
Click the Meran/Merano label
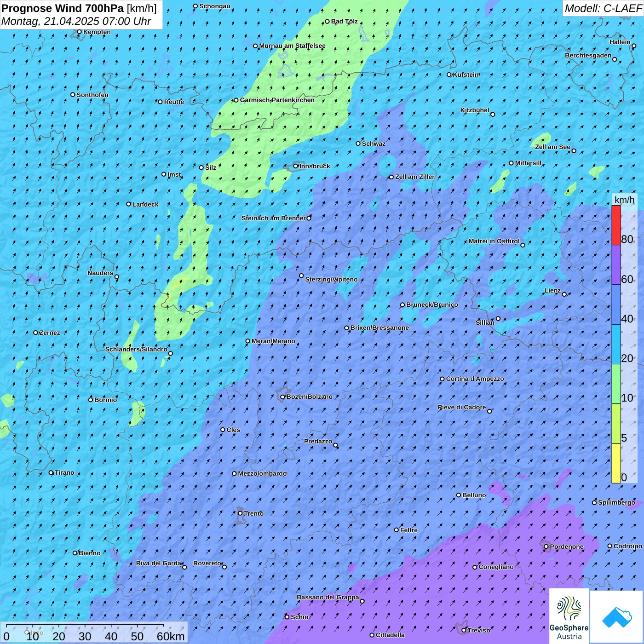pos(273,341)
